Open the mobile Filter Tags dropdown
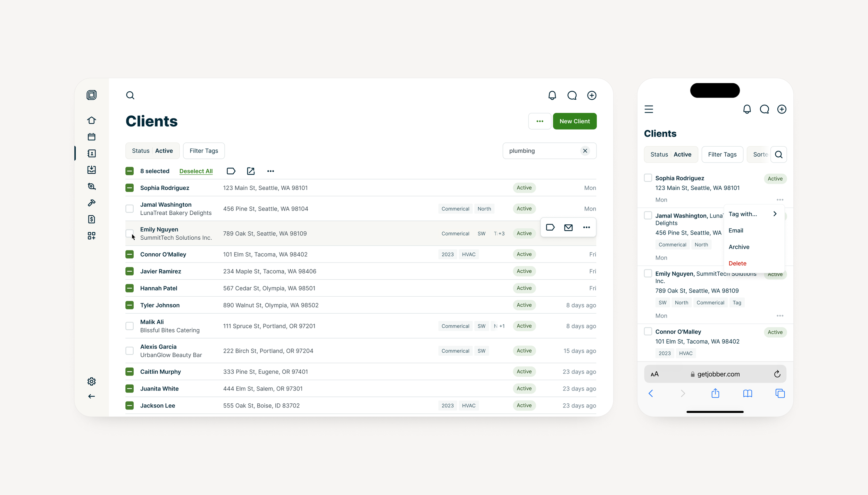This screenshot has height=495, width=868. (x=722, y=154)
